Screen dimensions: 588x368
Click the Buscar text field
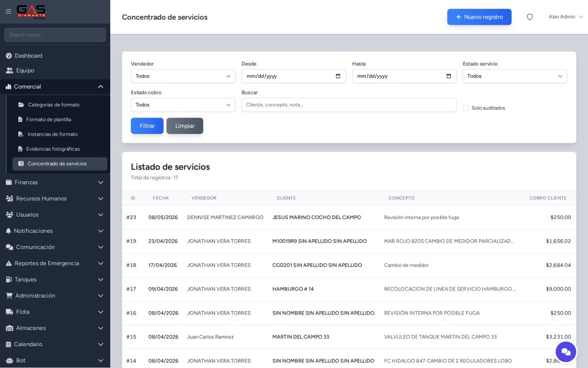click(349, 105)
